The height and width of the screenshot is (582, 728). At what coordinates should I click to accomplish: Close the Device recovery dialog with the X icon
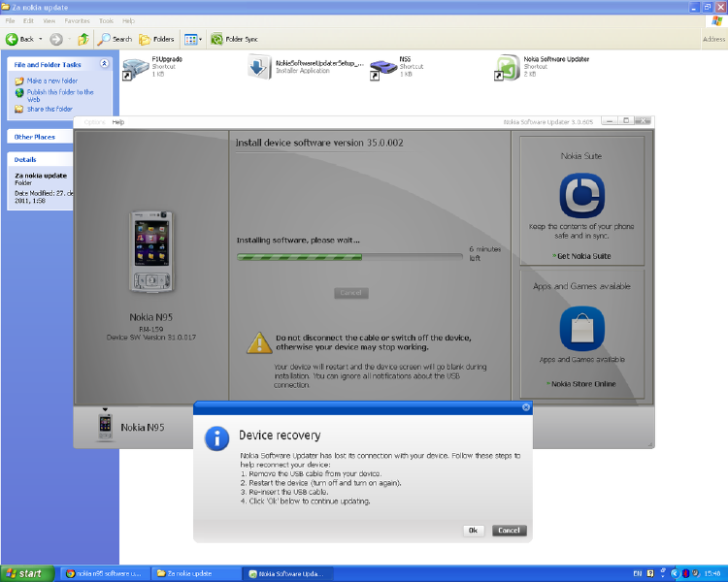tap(526, 407)
